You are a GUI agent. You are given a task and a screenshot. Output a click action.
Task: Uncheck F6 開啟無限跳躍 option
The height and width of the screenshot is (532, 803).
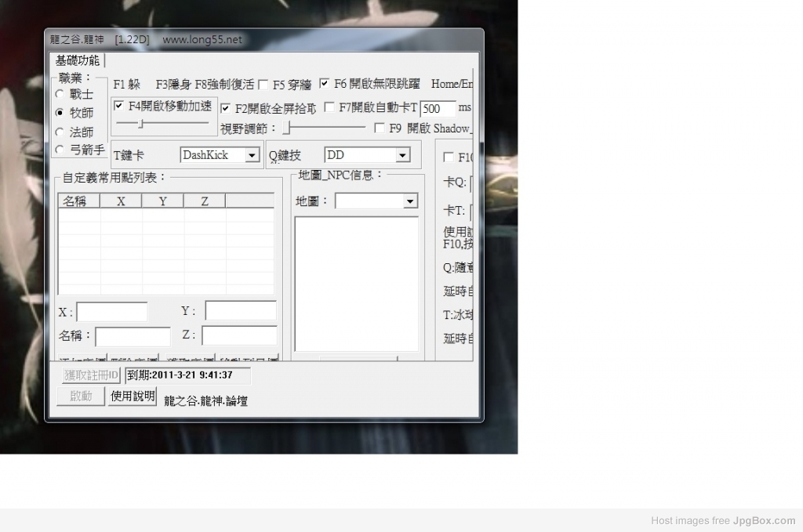(324, 84)
